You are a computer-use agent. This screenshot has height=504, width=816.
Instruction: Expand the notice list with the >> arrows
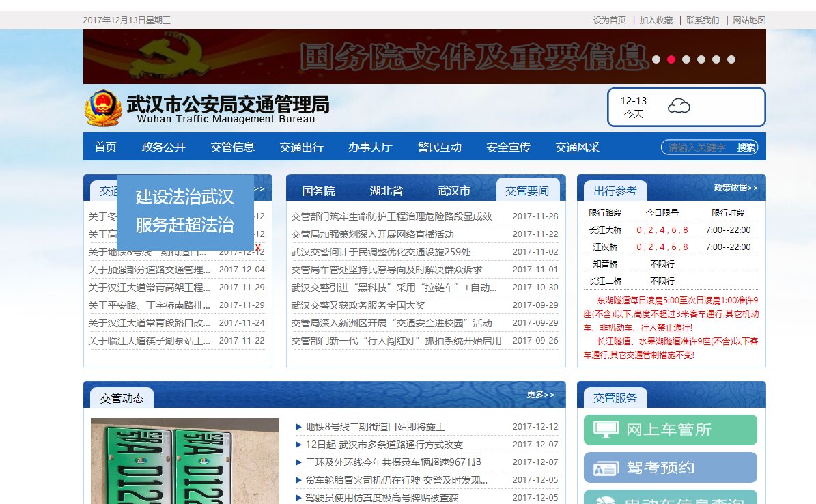coord(259,188)
